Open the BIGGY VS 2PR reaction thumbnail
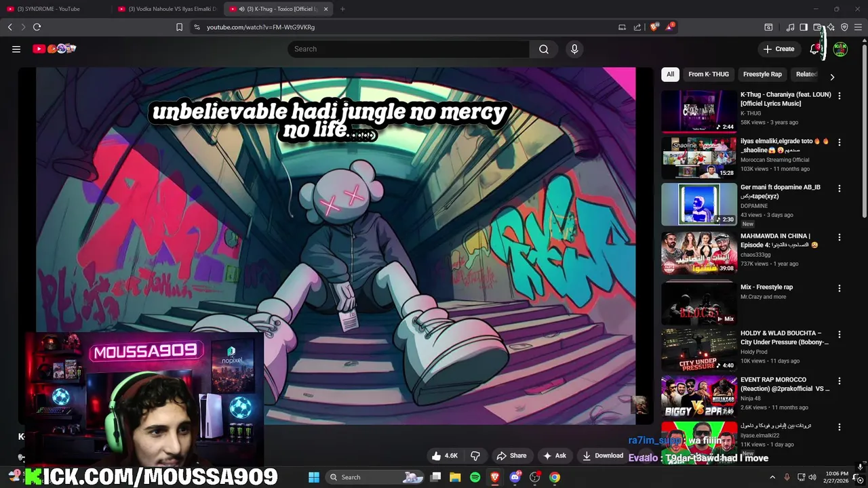The width and height of the screenshot is (868, 488). click(x=698, y=396)
